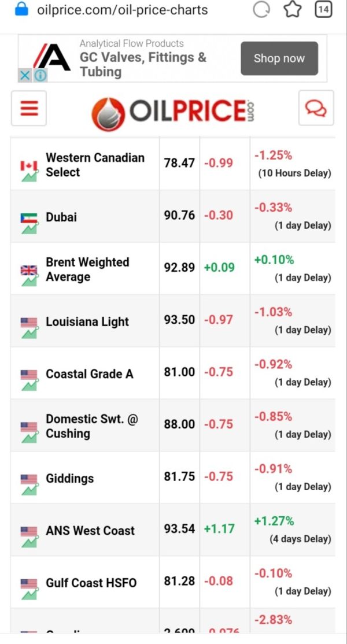Click the OilPrice.com logo
Viewport: 347px width, 644px height.
pyautogui.click(x=172, y=111)
